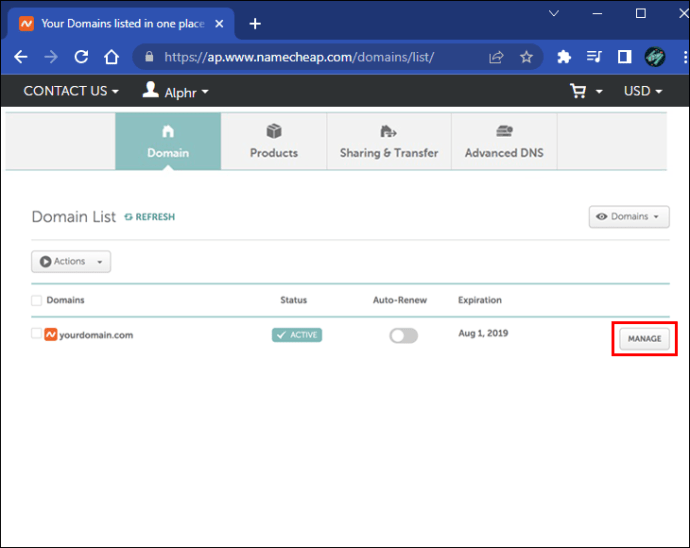Check the yourdomain.com row checkbox
The height and width of the screenshot is (548, 690).
[x=37, y=333]
